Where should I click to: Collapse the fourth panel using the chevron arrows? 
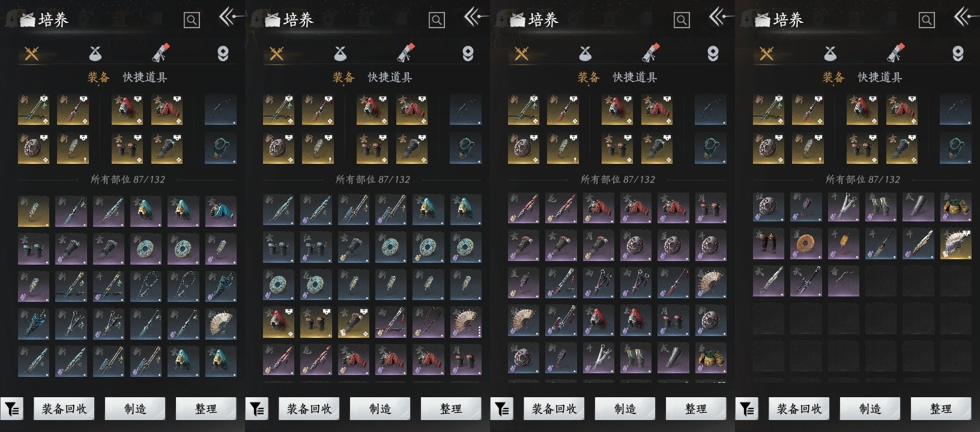click(966, 17)
